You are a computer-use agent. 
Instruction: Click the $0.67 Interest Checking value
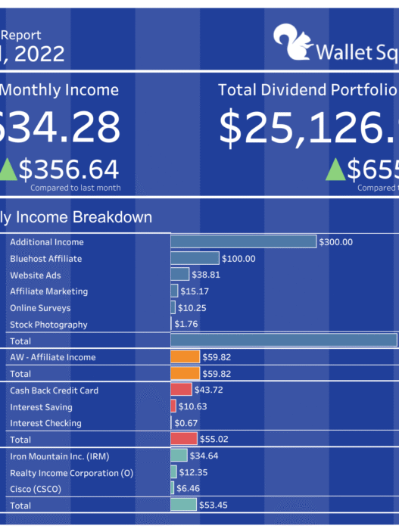coord(185,423)
